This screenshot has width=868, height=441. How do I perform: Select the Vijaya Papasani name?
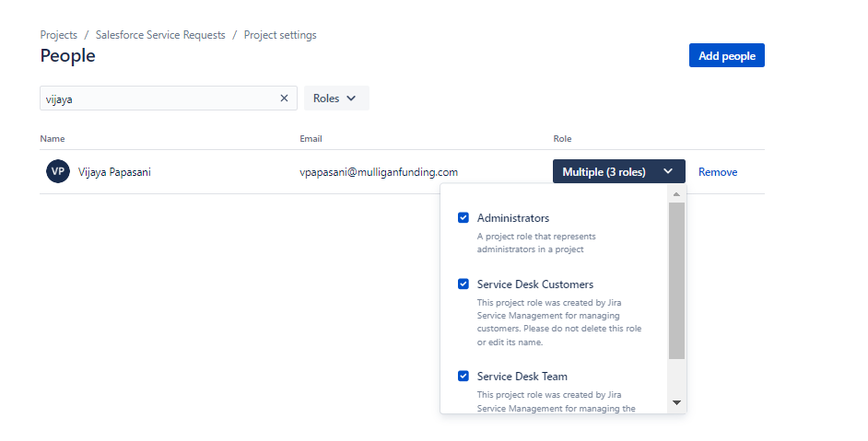(x=114, y=172)
